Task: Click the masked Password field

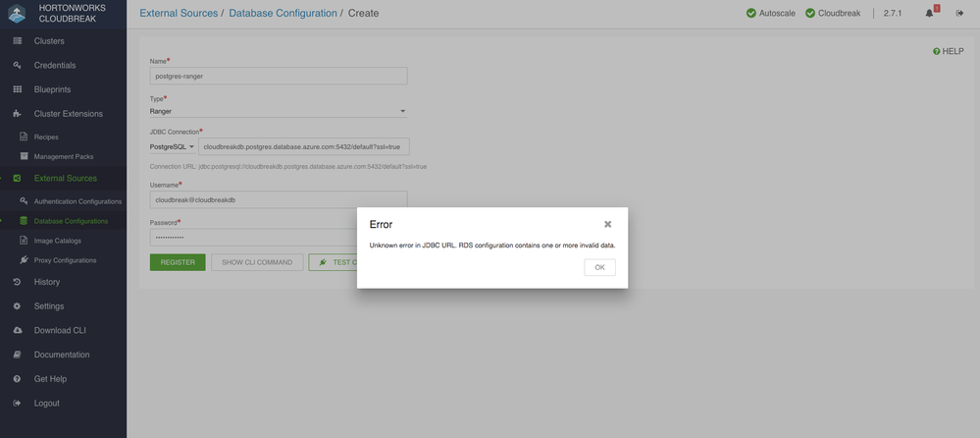Action: pyautogui.click(x=254, y=237)
